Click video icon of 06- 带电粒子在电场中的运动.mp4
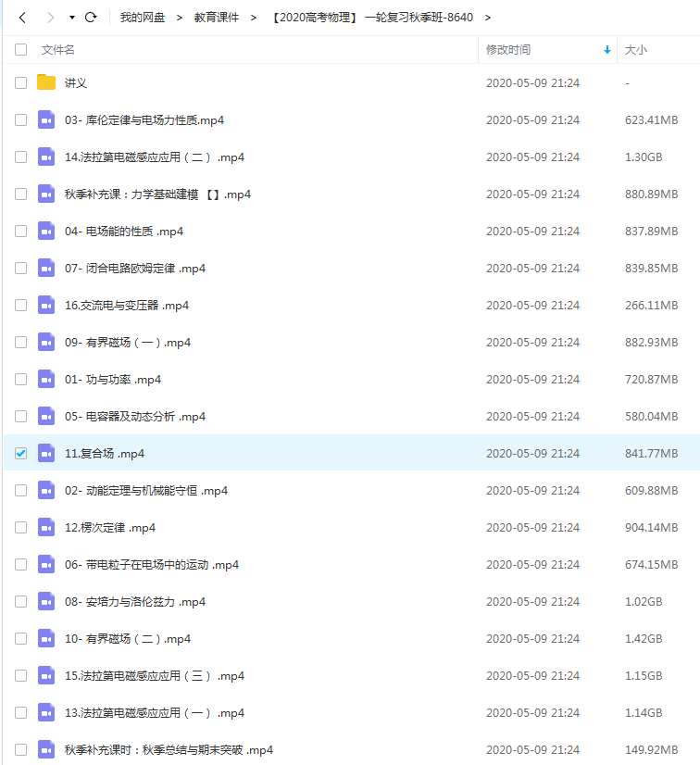This screenshot has height=765, width=700. (46, 564)
